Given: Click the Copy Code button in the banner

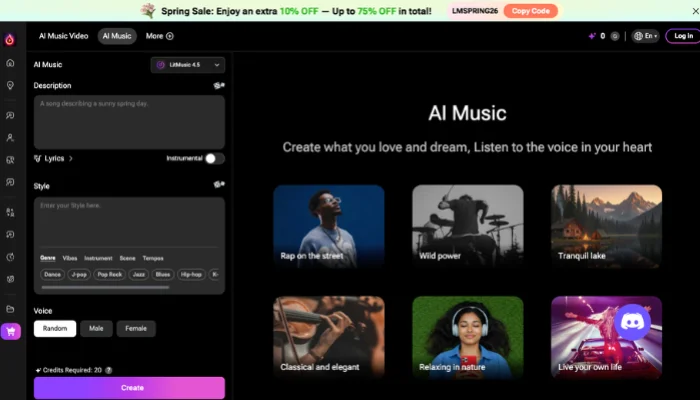Looking at the screenshot, I should 531,11.
